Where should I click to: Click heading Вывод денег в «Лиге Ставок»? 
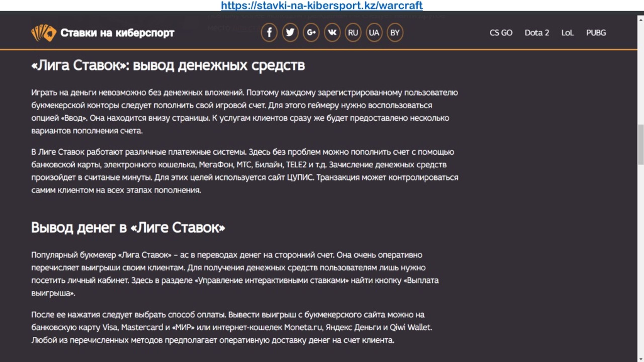click(128, 228)
